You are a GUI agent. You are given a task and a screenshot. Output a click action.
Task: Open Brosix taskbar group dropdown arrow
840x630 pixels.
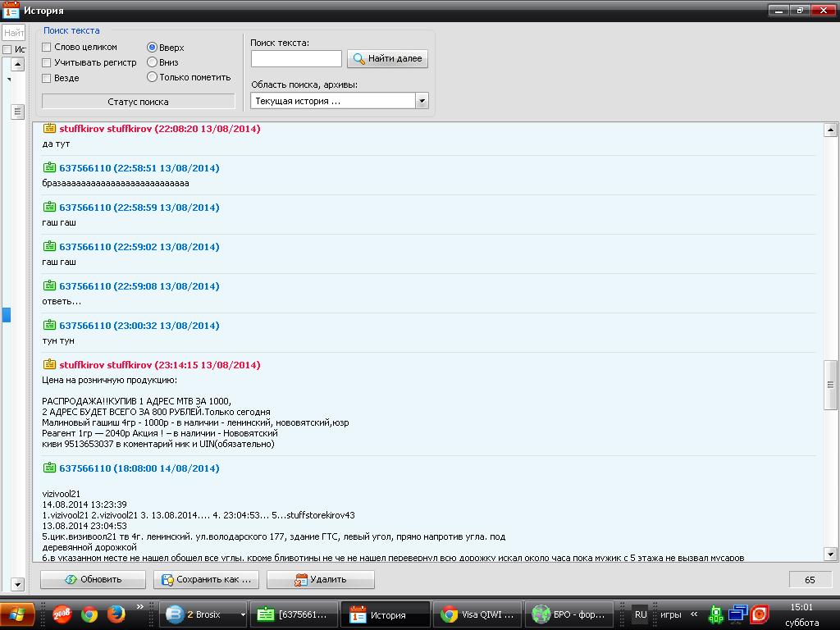[x=243, y=614]
